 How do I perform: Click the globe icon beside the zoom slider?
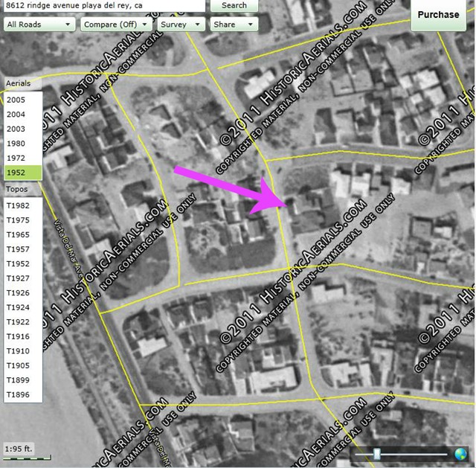460,454
